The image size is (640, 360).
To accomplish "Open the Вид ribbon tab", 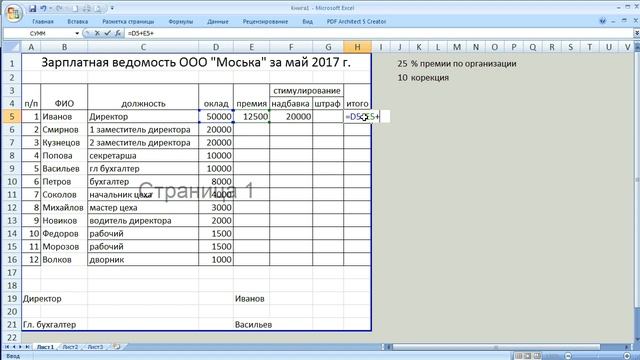I will pos(307,22).
